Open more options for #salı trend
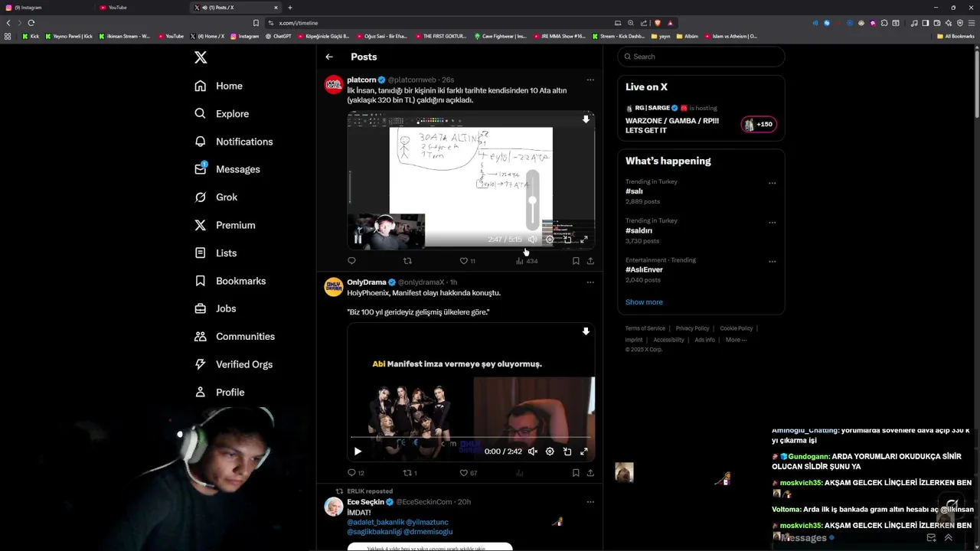The height and width of the screenshot is (551, 980). [x=772, y=183]
